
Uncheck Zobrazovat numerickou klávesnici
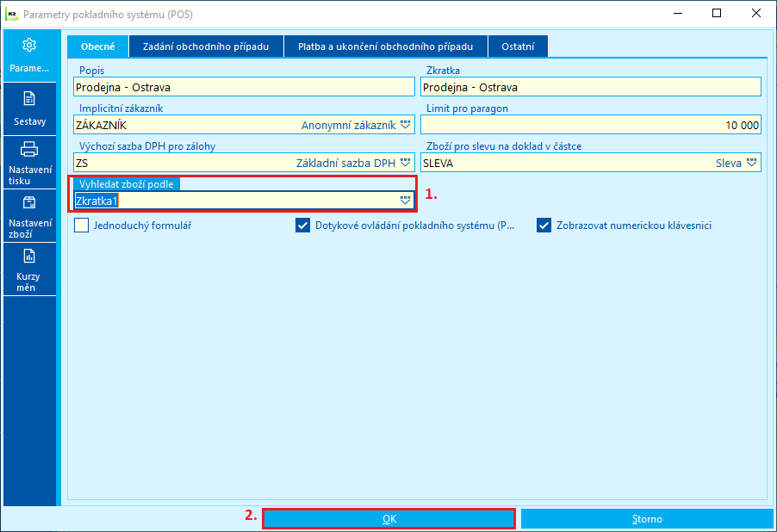click(x=544, y=226)
